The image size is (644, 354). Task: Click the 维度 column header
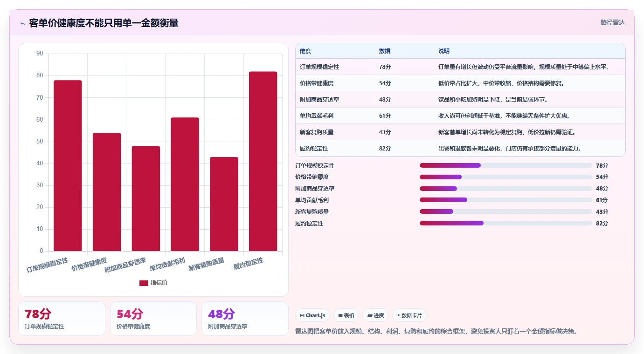305,51
